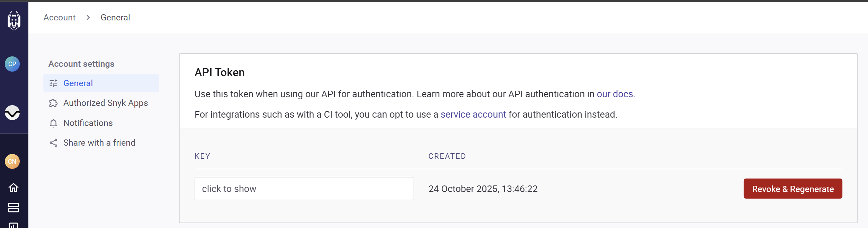Click the Account breadcrumb link
Image resolution: width=868 pixels, height=228 pixels.
(60, 17)
